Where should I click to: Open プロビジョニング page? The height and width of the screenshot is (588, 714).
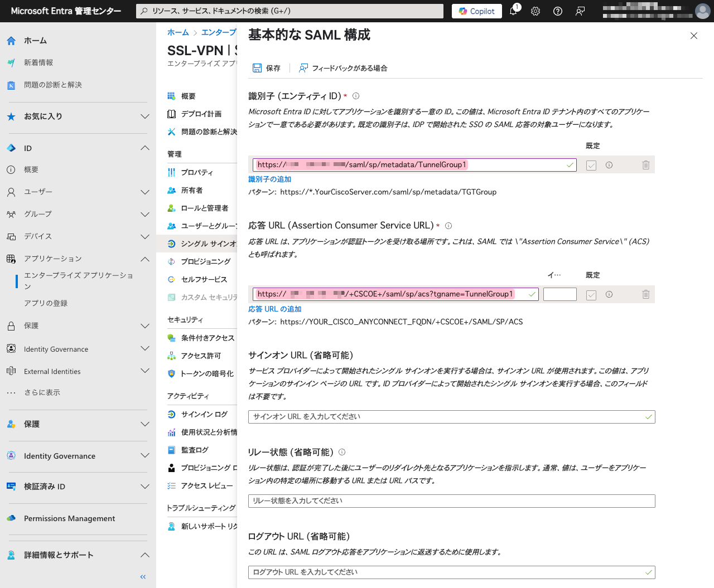coord(206,261)
